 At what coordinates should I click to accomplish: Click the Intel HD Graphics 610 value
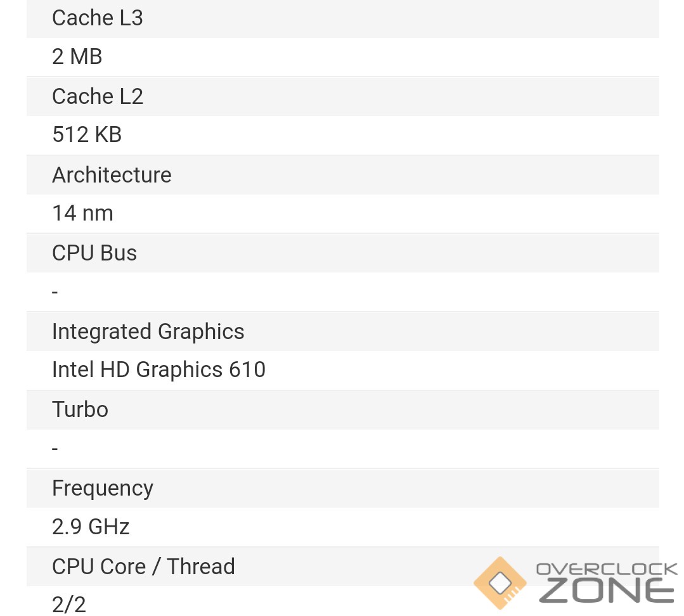[158, 370]
